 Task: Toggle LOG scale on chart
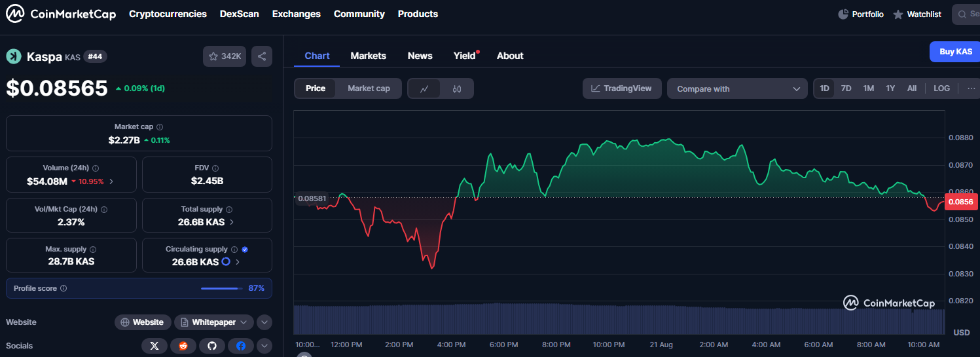[x=941, y=88]
